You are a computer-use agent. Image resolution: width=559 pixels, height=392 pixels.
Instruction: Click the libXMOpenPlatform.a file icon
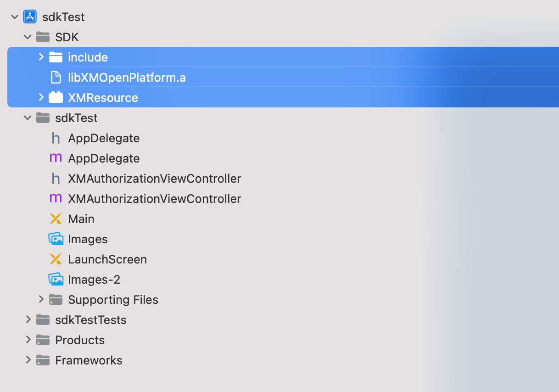56,78
